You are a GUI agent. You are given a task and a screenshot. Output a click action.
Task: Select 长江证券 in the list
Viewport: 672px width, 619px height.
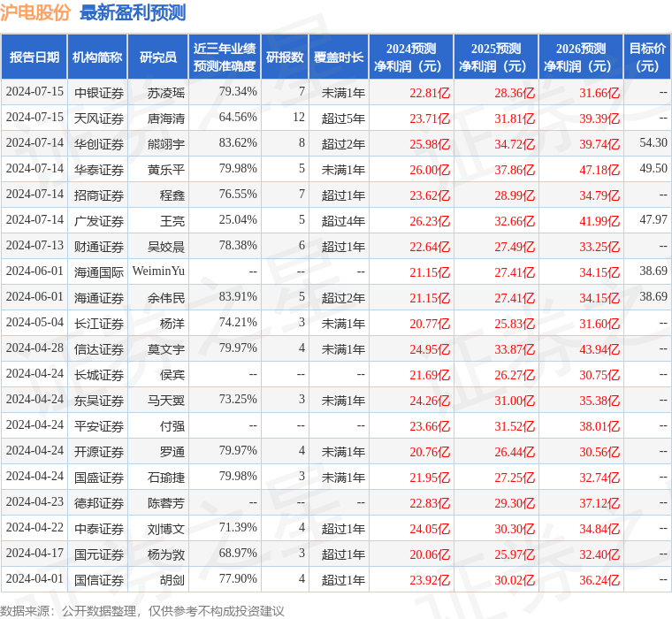coord(99,324)
